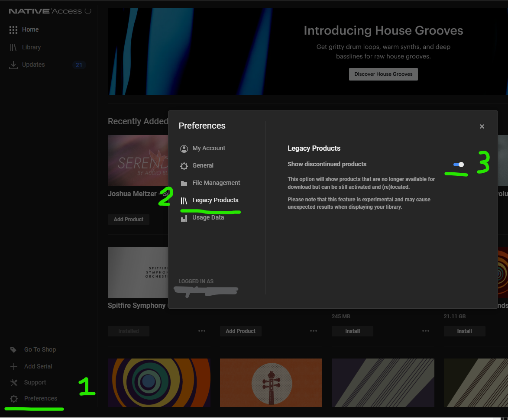Select Usage Data preferences tab

point(208,217)
